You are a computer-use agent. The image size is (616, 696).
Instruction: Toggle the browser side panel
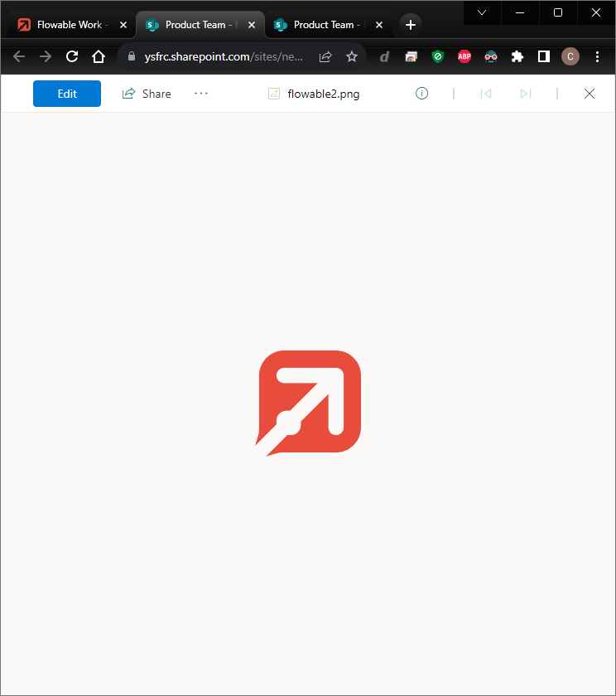[544, 56]
